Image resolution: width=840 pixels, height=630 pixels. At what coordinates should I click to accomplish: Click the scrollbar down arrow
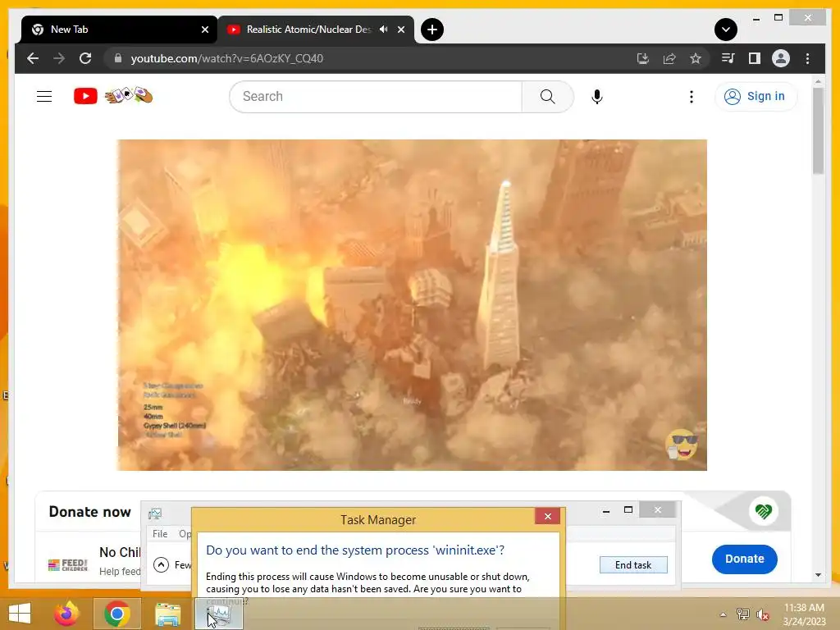[x=818, y=575]
